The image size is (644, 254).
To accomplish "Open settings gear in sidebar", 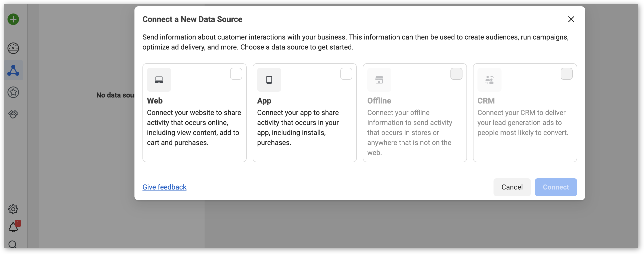I will click(x=13, y=209).
